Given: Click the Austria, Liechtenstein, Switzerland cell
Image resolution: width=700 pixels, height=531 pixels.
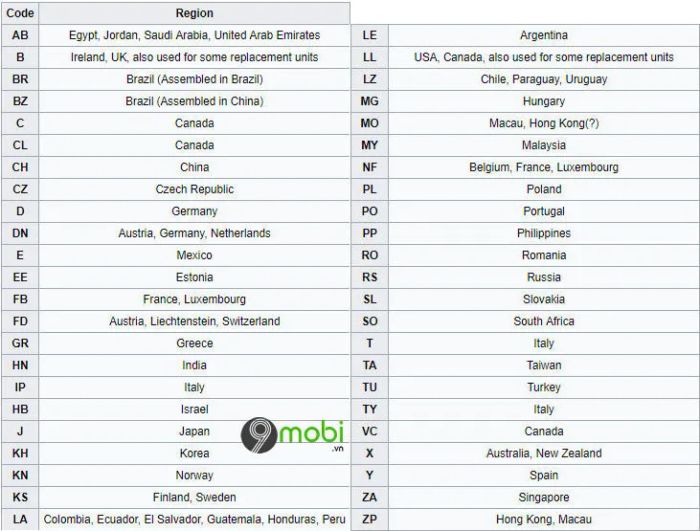Looking at the screenshot, I should click(x=194, y=321).
